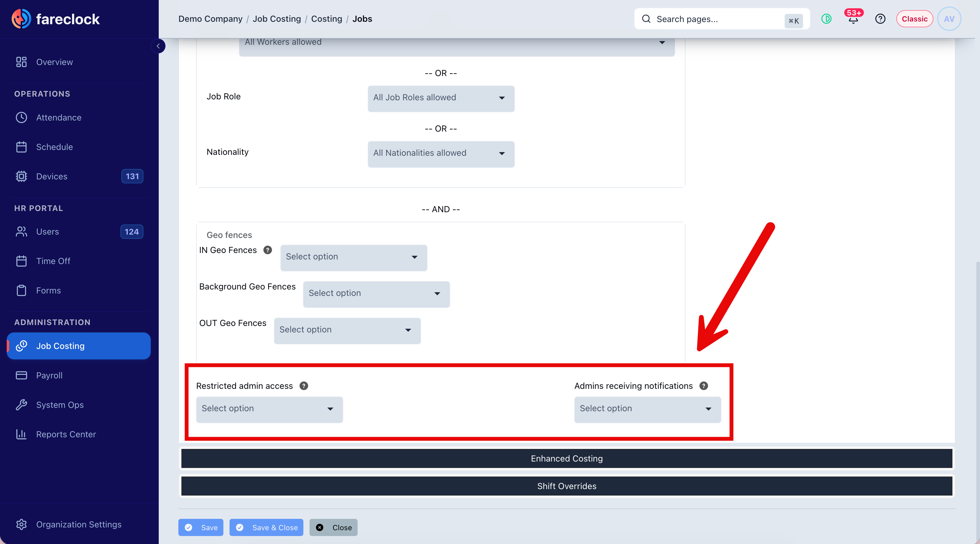The height and width of the screenshot is (544, 980).
Task: Collapse the sidebar with chevron button
Action: click(x=158, y=46)
